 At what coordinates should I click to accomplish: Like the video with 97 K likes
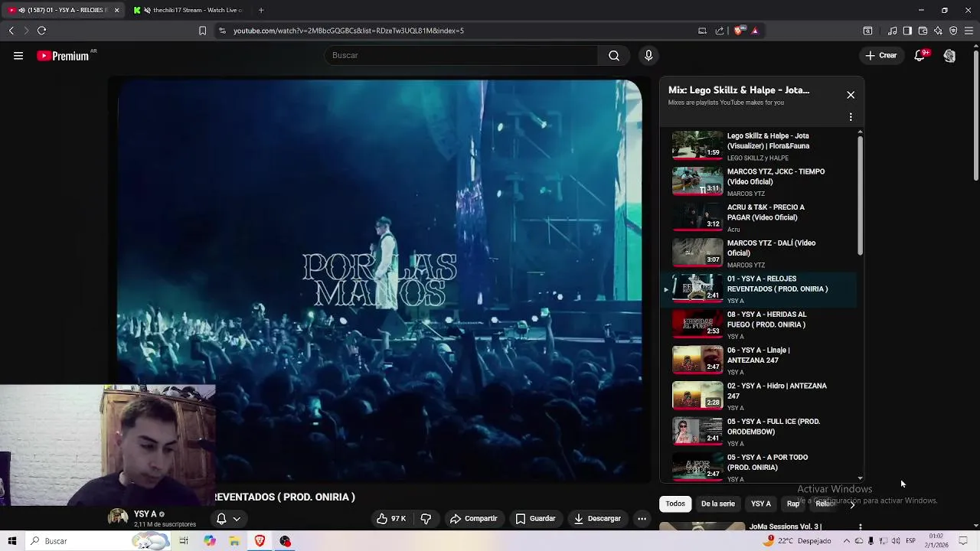(391, 518)
